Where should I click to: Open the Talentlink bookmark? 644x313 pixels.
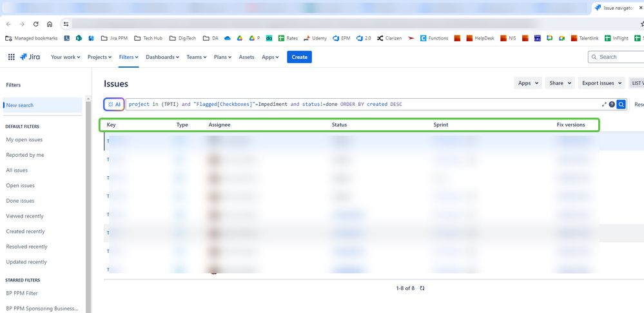click(585, 38)
